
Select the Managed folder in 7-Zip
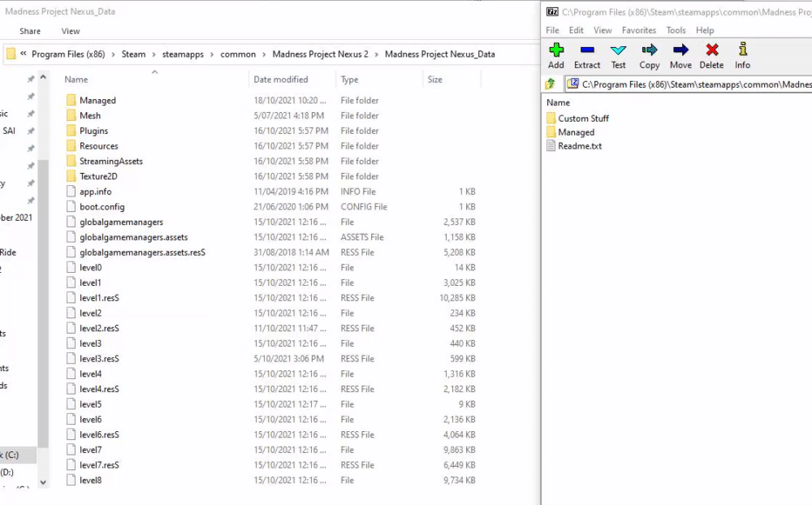[x=570, y=132]
